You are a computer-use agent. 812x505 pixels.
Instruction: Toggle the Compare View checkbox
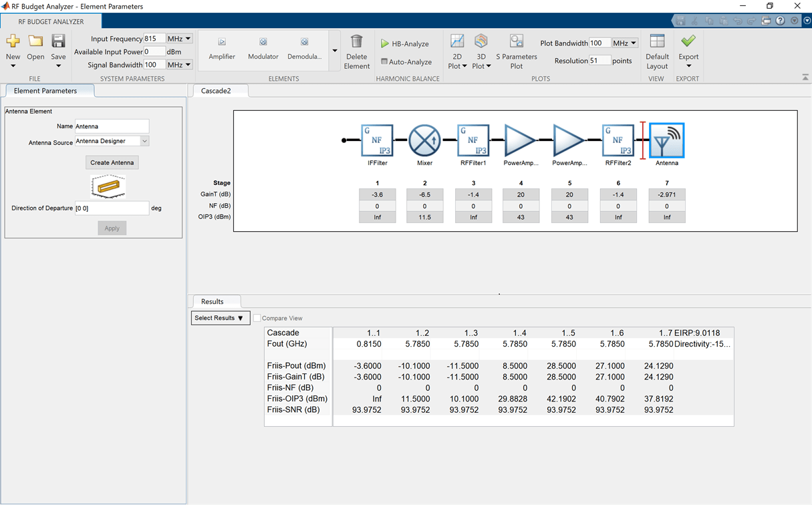click(x=257, y=319)
